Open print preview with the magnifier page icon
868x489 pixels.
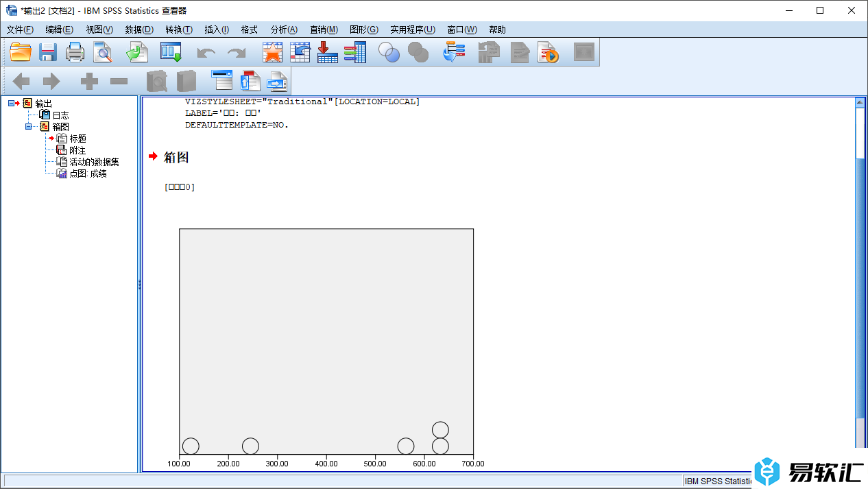pyautogui.click(x=102, y=52)
